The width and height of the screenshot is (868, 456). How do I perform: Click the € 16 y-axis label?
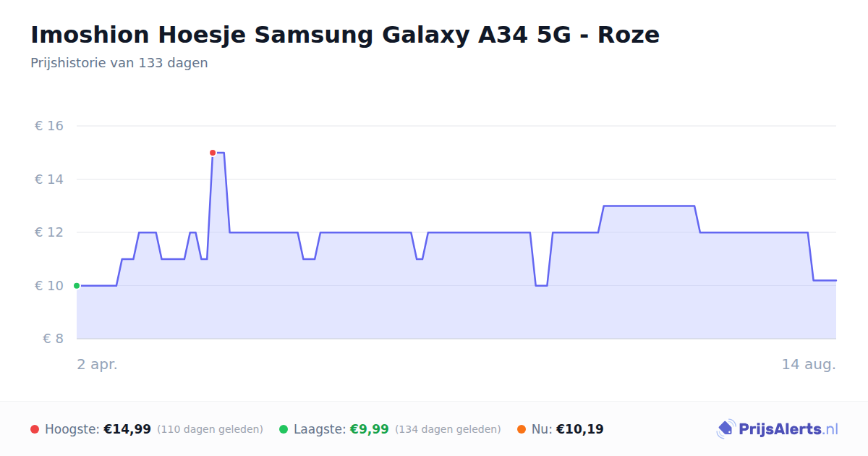(x=49, y=126)
